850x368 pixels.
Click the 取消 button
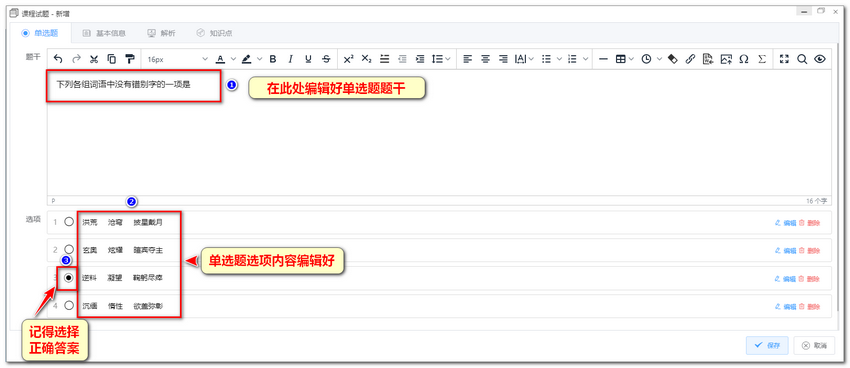[x=814, y=345]
